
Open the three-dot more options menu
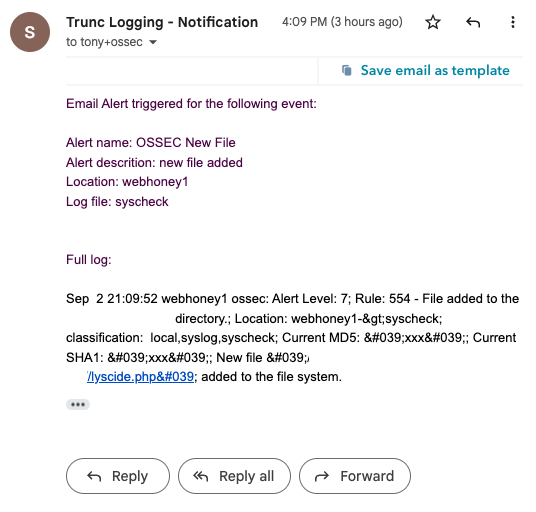(513, 22)
